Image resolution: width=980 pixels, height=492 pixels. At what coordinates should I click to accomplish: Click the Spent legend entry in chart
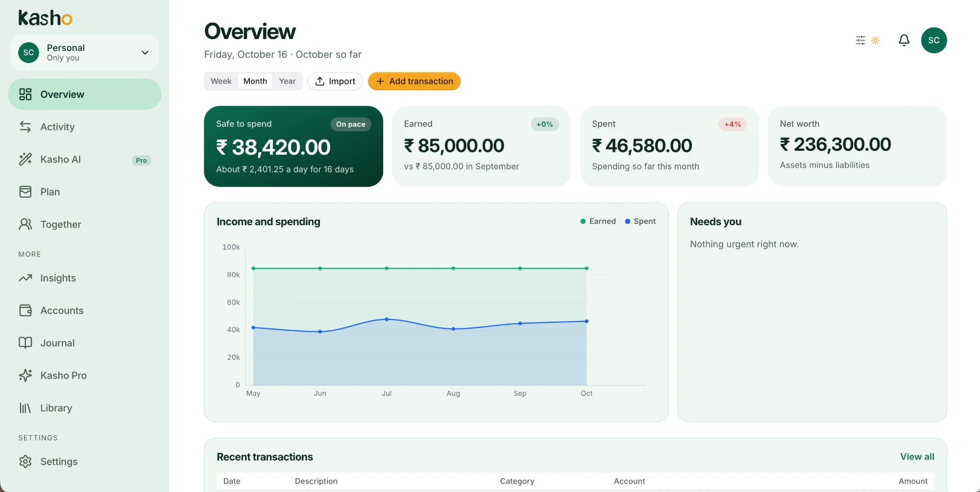pyautogui.click(x=640, y=221)
